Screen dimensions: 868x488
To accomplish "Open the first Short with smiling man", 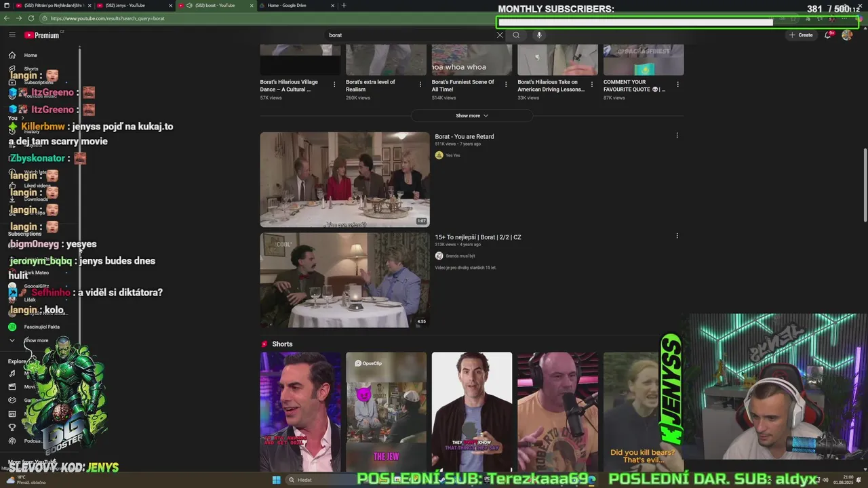I will [300, 411].
